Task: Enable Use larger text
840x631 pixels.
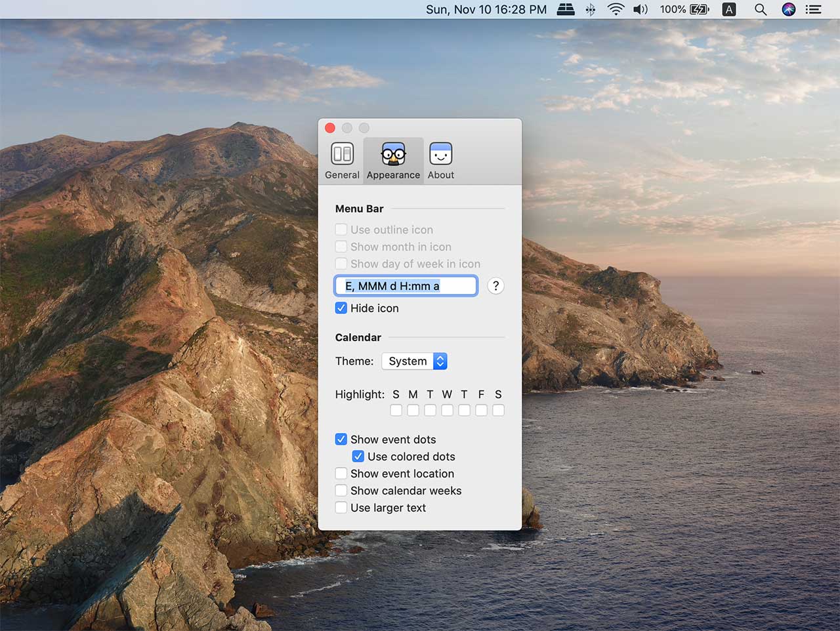Action: (341, 508)
